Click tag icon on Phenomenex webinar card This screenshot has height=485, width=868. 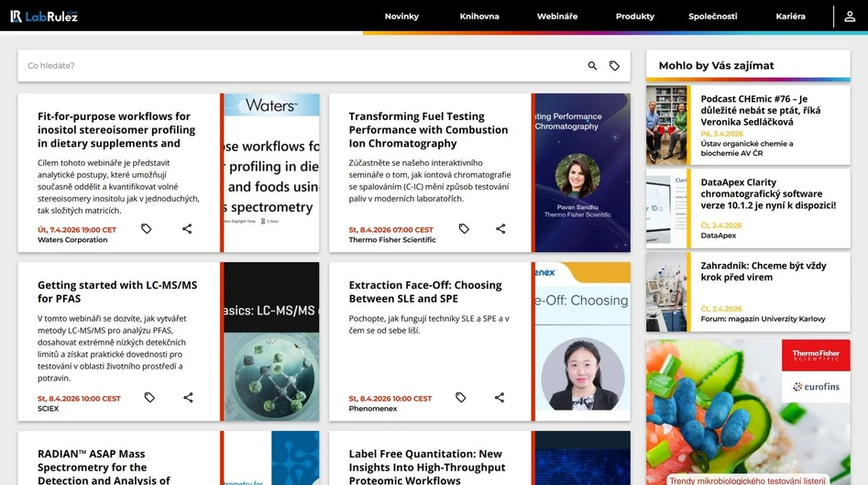[461, 397]
